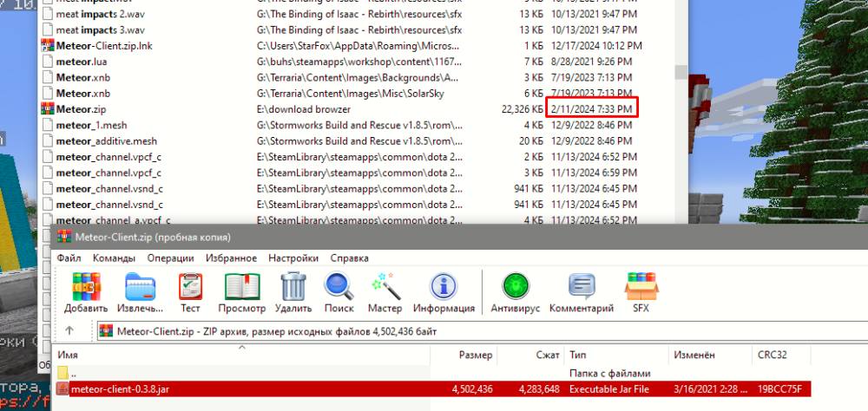Viewport: 868px width, 411px height.
Task: Create SFX self-extracting archive
Action: pos(641,292)
